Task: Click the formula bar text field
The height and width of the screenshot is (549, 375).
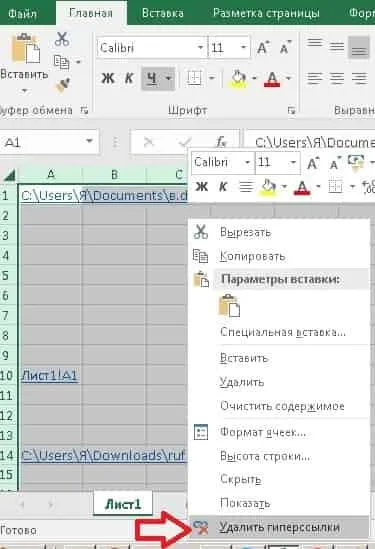Action: (x=310, y=142)
